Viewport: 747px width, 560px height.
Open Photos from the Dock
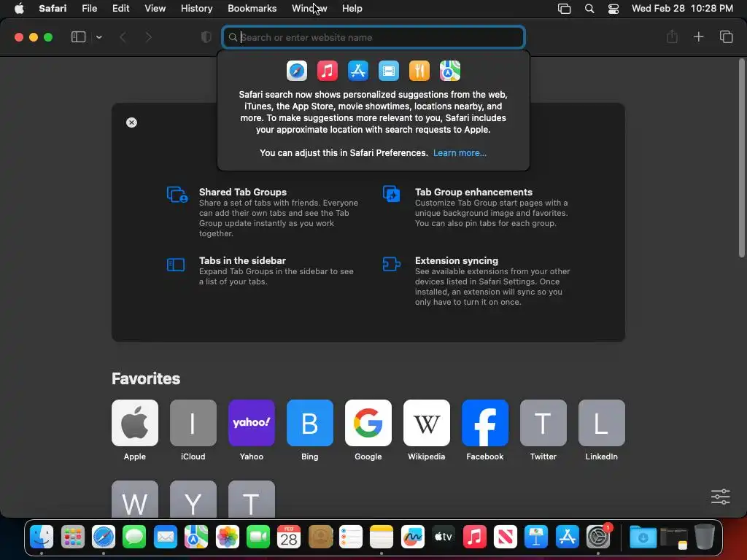[228, 537]
